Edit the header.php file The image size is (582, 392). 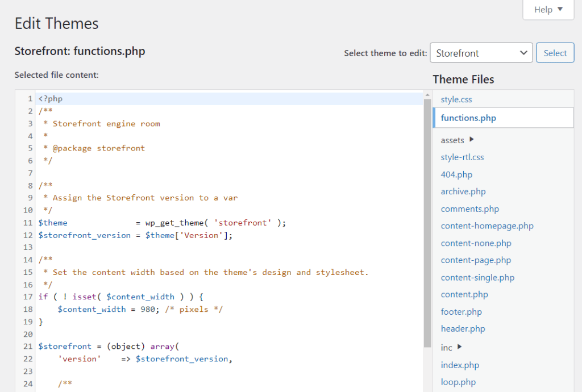point(463,328)
